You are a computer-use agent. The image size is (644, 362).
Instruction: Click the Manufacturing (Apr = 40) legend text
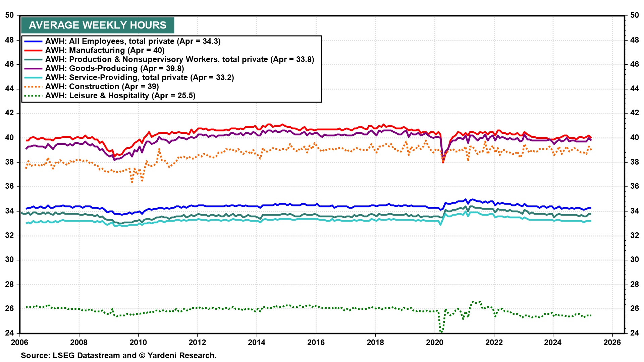[x=105, y=51]
